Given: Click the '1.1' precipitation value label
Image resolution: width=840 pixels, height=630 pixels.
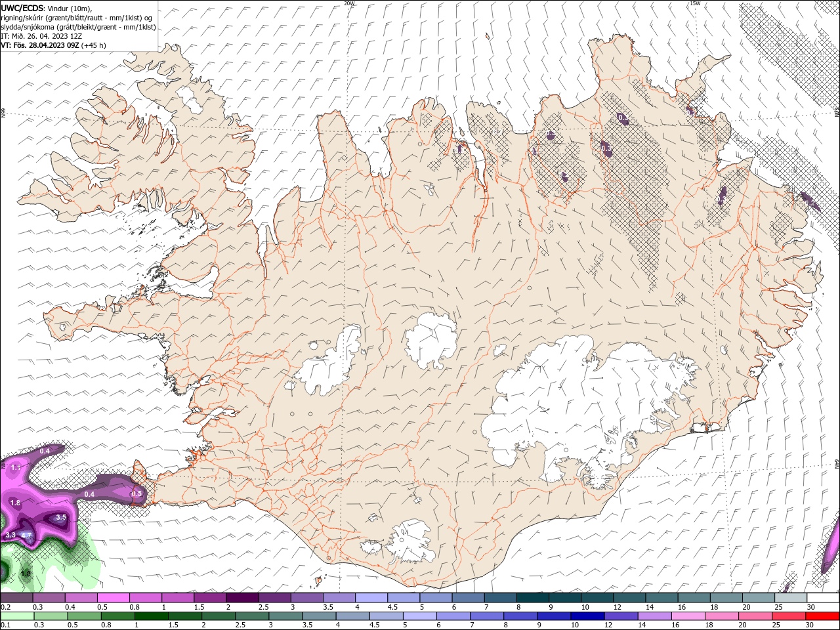Looking at the screenshot, I should (x=16, y=467).
